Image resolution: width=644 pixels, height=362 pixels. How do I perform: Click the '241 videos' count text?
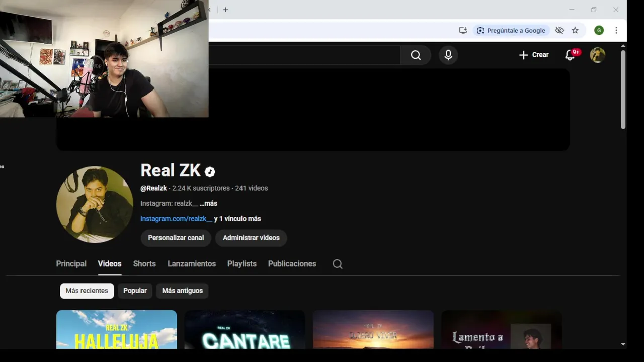click(252, 188)
